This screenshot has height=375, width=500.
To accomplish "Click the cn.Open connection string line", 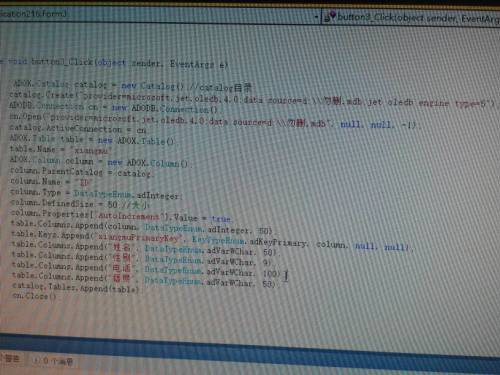I will click(213, 121).
